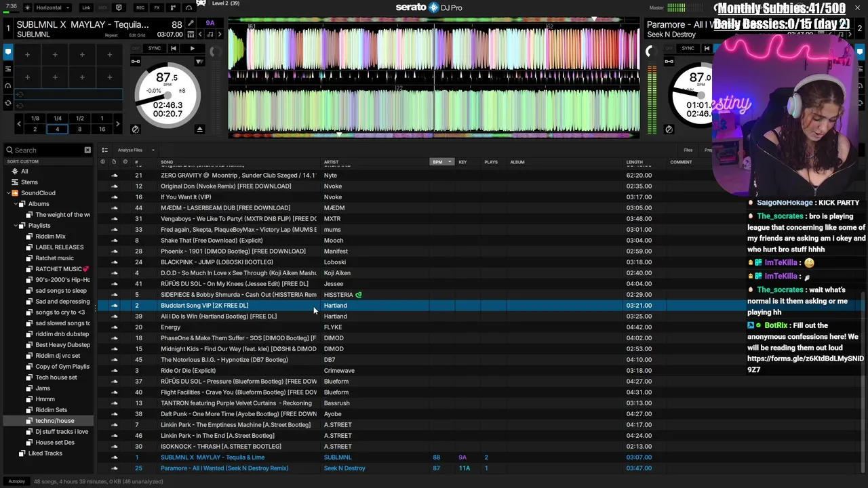The image size is (868, 488).
Task: Toggle Repeat on deck 1
Action: [111, 35]
